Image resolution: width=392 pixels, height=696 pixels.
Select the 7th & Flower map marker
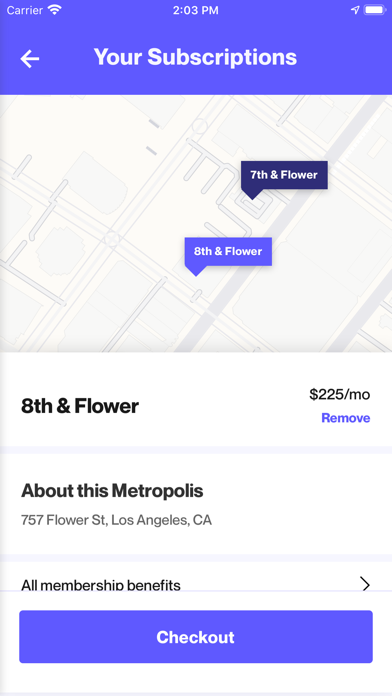click(x=284, y=175)
